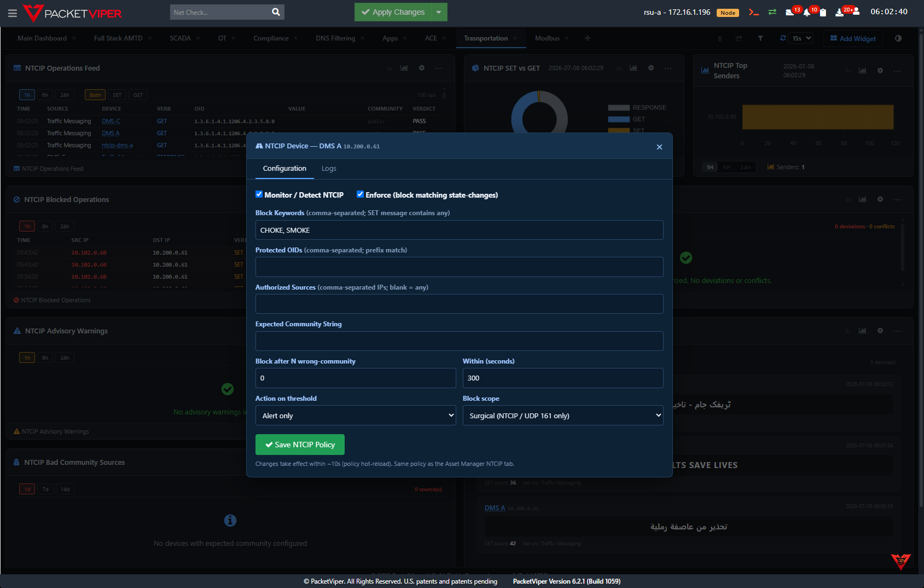Open NTCIP Operations Feed settings gear
The width and height of the screenshot is (924, 588).
[422, 68]
